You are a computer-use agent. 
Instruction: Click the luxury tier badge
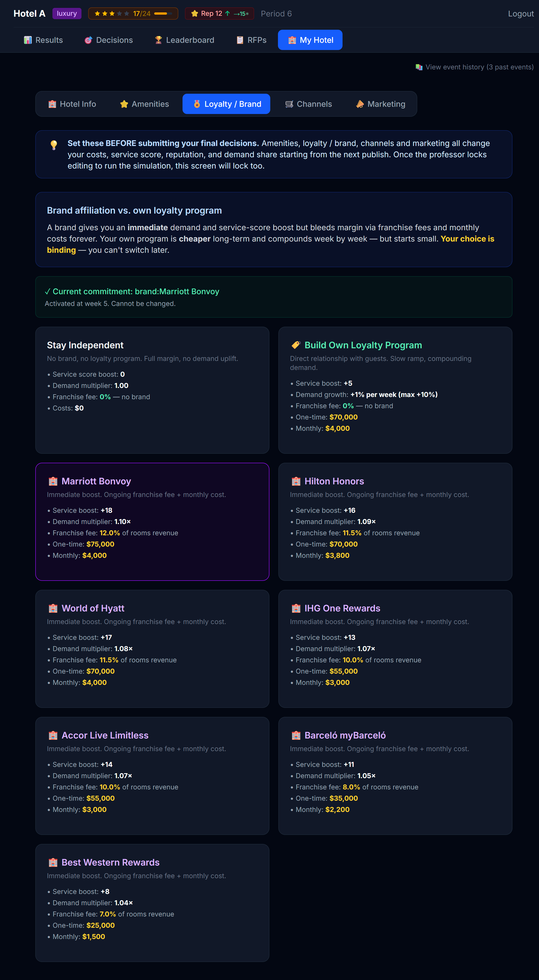(67, 13)
